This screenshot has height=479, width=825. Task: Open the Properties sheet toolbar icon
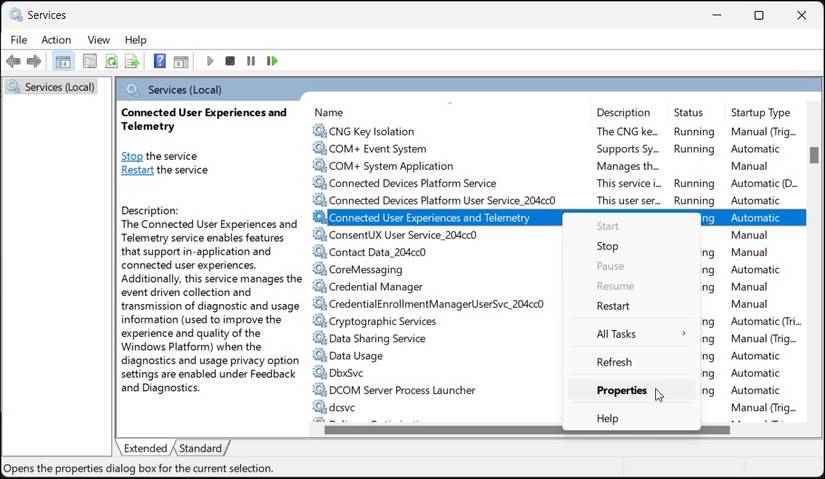90,62
